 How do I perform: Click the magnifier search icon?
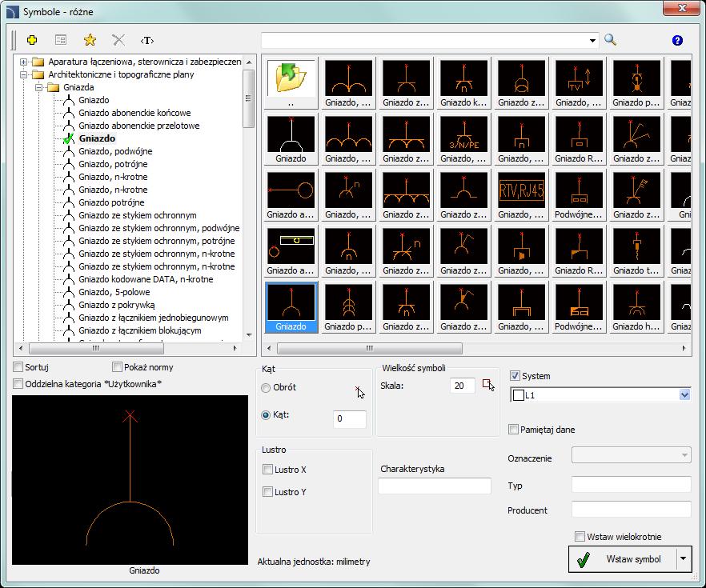click(x=610, y=40)
